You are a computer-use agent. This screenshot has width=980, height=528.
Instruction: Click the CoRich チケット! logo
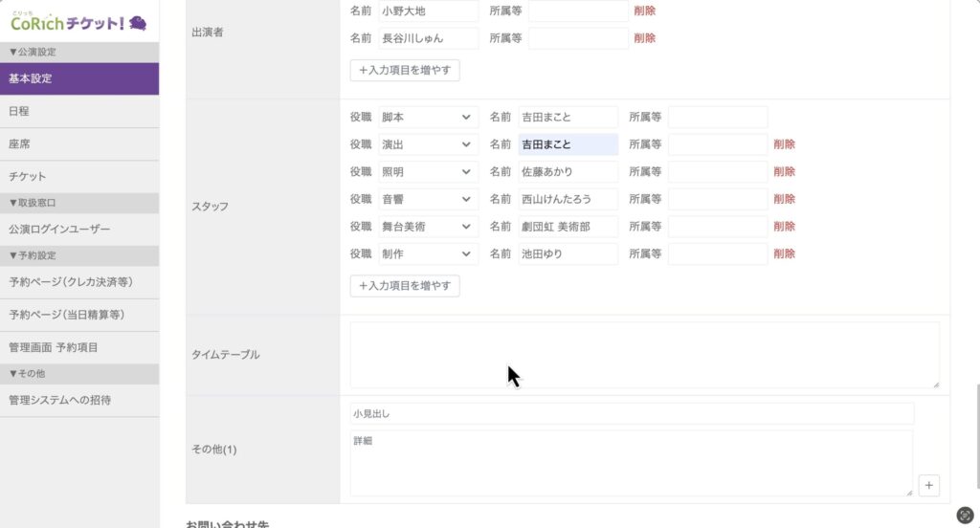point(78,21)
